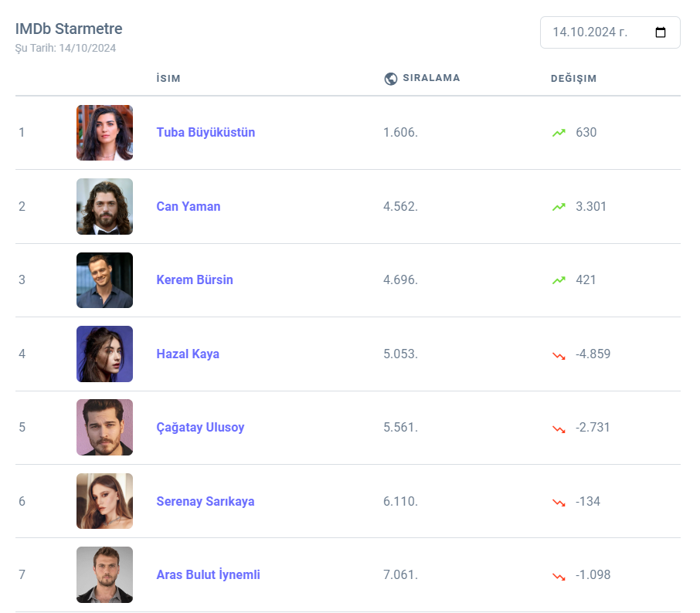Click Serenay Sarıkaya's red trend arrow icon
700x613 pixels.
559,502
